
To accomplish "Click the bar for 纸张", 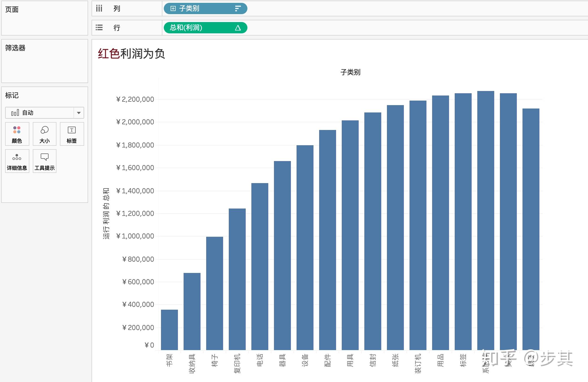I will [x=395, y=227].
